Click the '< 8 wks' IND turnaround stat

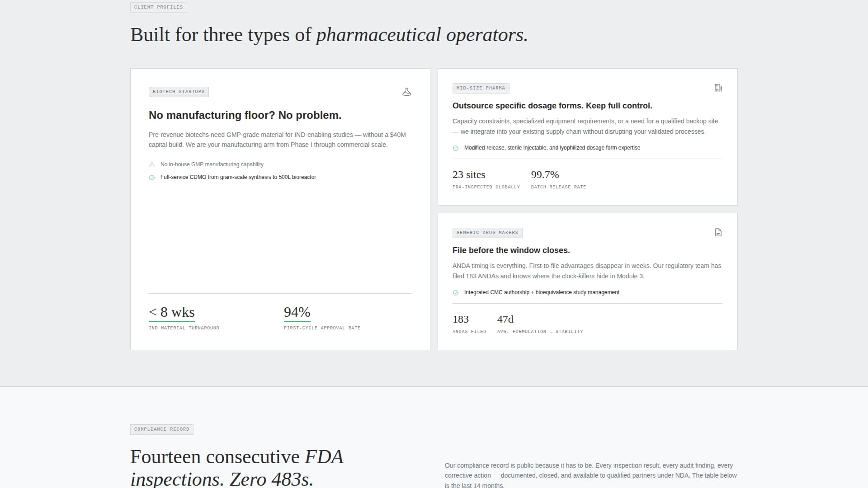coord(171,312)
